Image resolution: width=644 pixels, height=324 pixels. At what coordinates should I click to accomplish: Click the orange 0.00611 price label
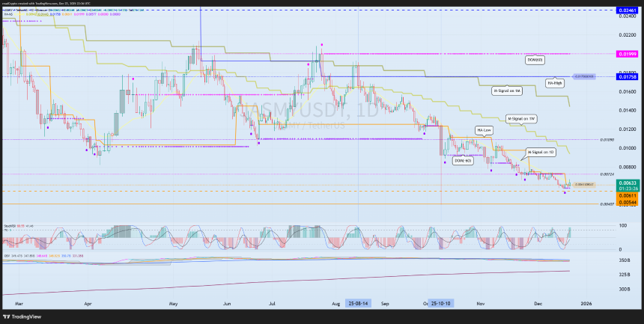pyautogui.click(x=629, y=196)
